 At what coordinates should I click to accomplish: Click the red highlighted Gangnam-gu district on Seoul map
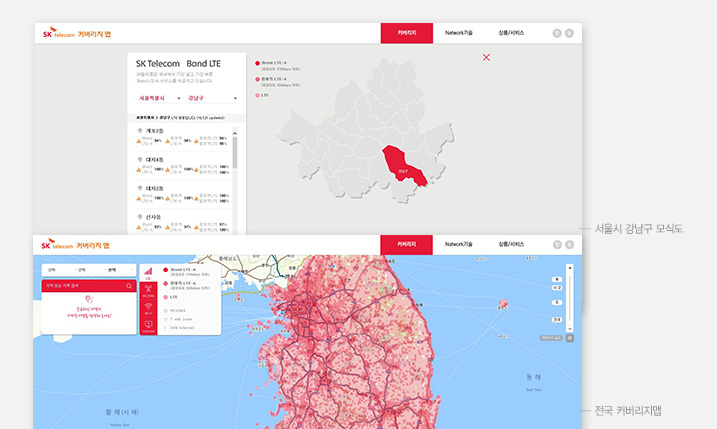coord(402,166)
